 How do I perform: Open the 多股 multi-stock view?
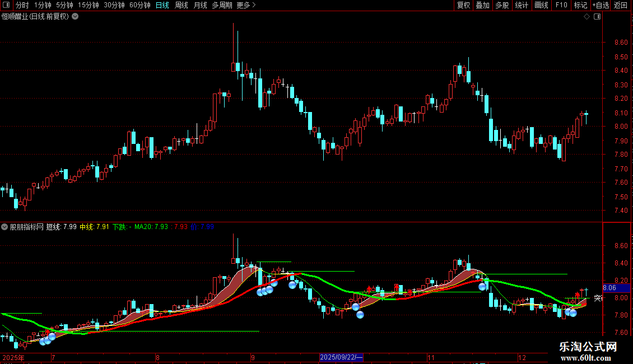502,5
